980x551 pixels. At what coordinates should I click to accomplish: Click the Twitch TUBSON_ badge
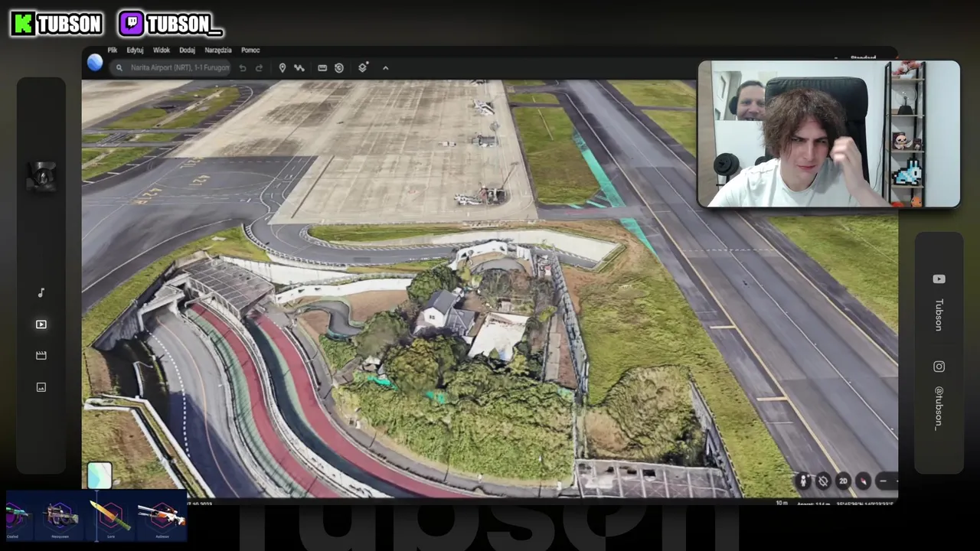click(171, 24)
